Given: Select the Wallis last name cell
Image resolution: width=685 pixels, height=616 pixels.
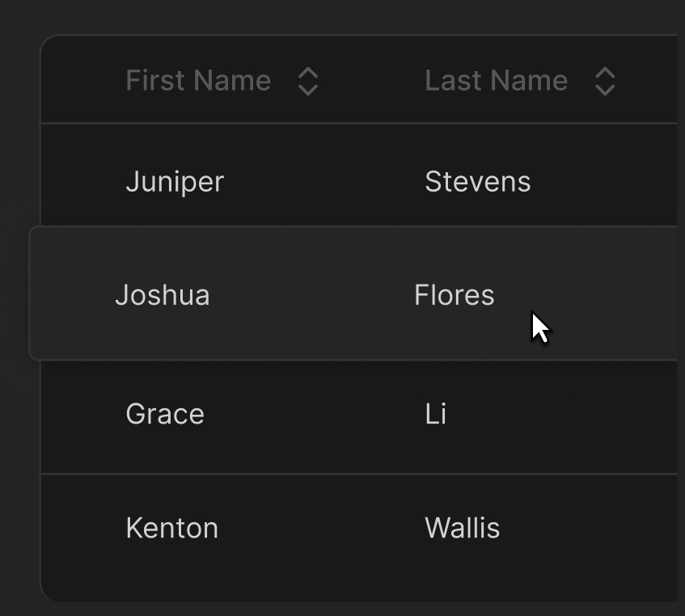Looking at the screenshot, I should tap(463, 528).
